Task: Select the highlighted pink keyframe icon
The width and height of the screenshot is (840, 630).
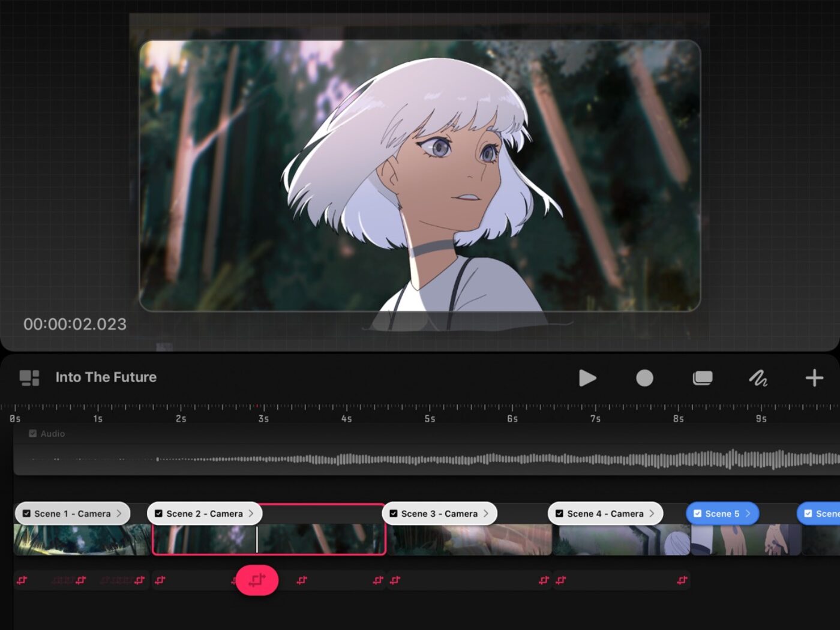Action: point(257,580)
